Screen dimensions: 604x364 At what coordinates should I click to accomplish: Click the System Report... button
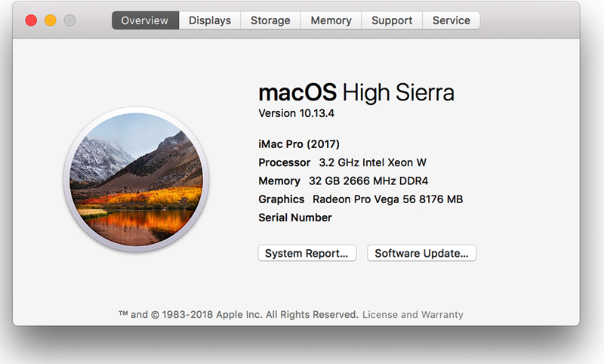307,253
